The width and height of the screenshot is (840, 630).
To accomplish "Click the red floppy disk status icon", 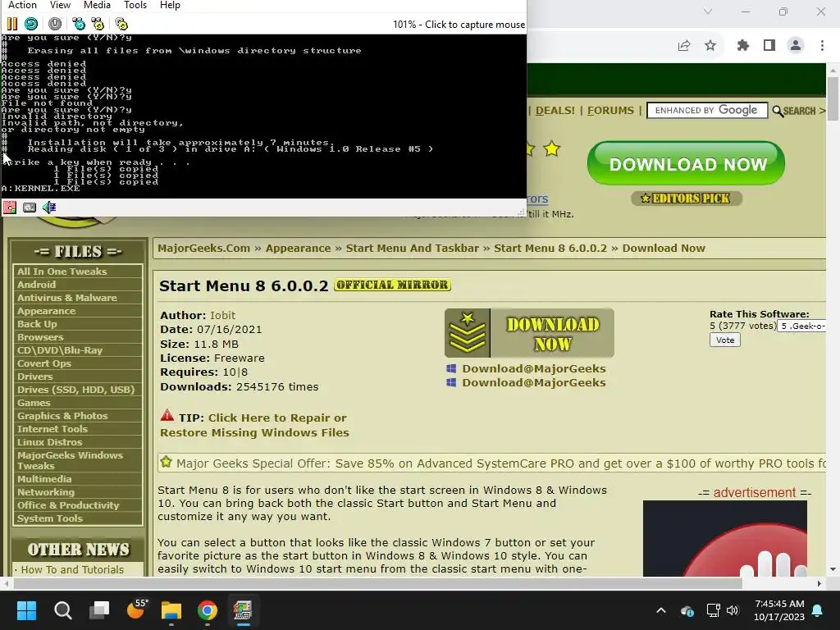I will tap(10, 208).
